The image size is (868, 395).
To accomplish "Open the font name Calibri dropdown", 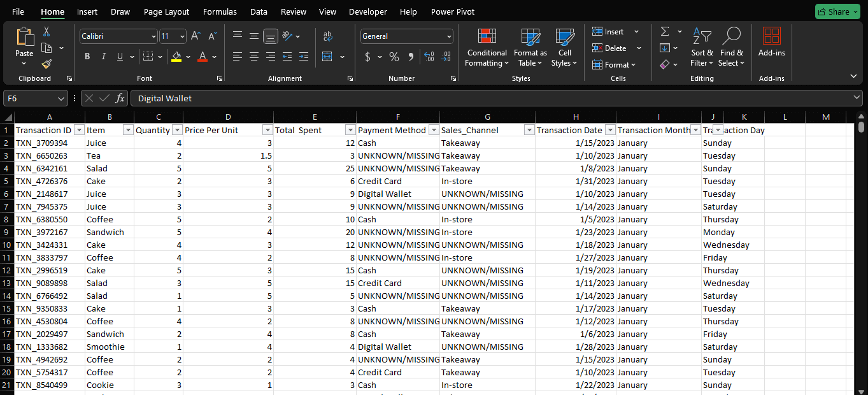I will coord(153,36).
